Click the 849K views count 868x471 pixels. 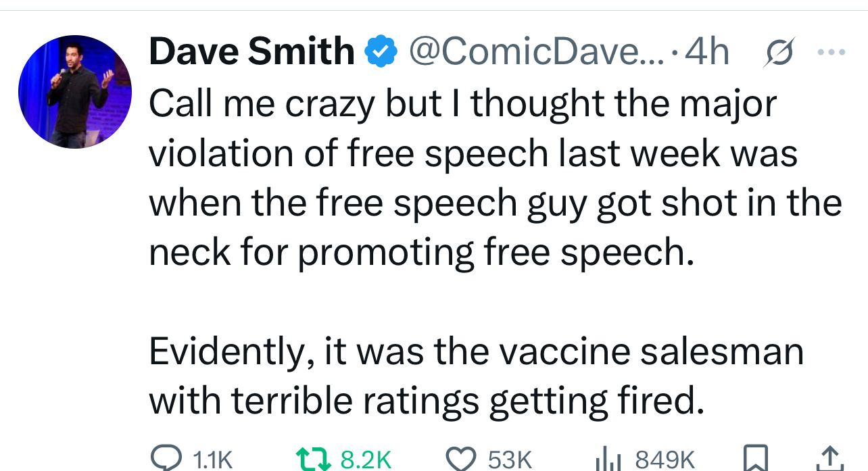tap(665, 460)
